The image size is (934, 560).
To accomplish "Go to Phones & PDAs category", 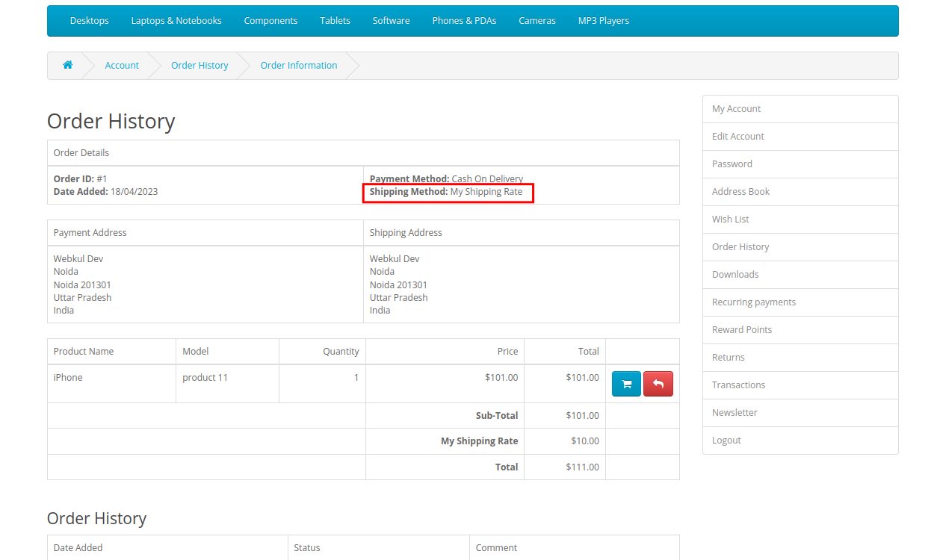I will [x=464, y=21].
